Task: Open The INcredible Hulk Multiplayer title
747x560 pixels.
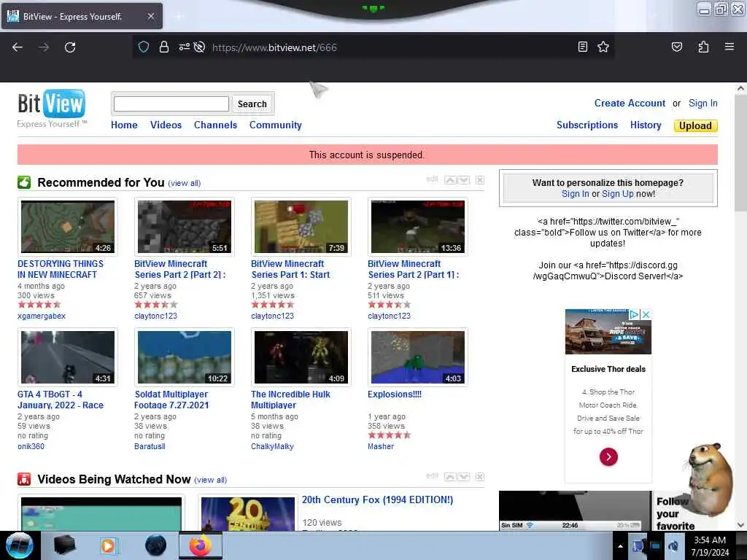Action: [x=290, y=400]
